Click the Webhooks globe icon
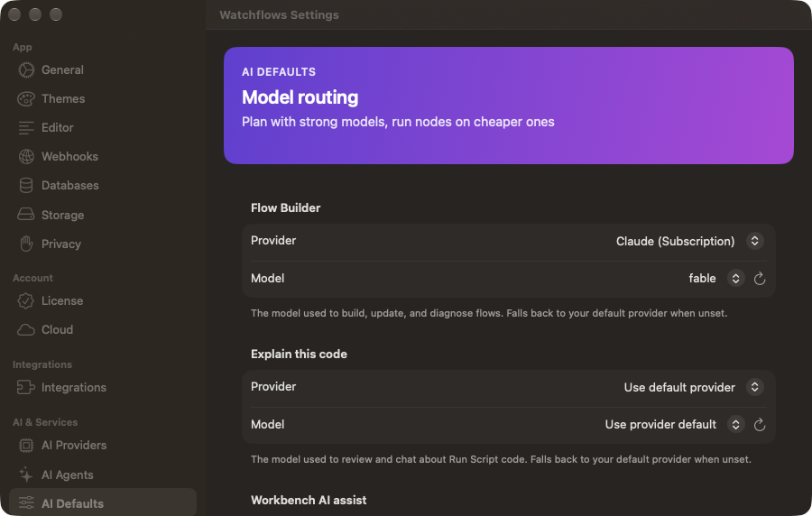This screenshot has width=812, height=516. coord(26,156)
